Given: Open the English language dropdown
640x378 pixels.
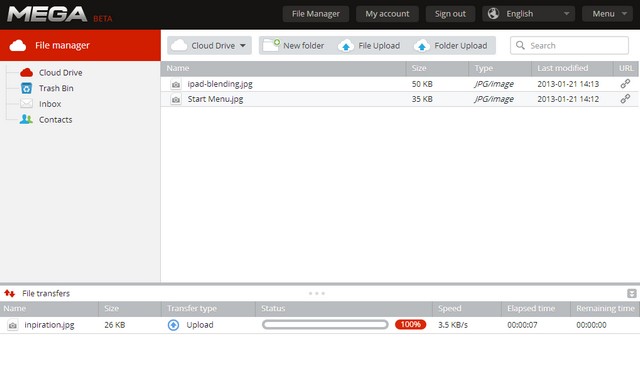Looking at the screenshot, I should point(529,14).
